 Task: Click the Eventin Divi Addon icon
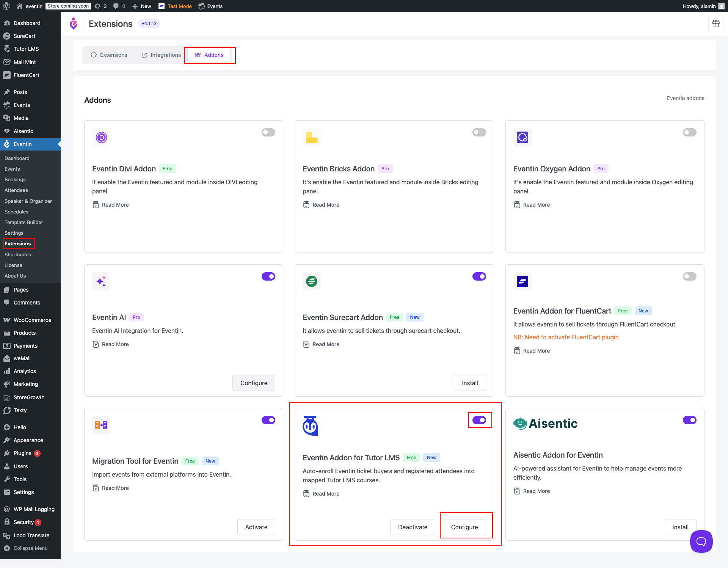pos(101,137)
